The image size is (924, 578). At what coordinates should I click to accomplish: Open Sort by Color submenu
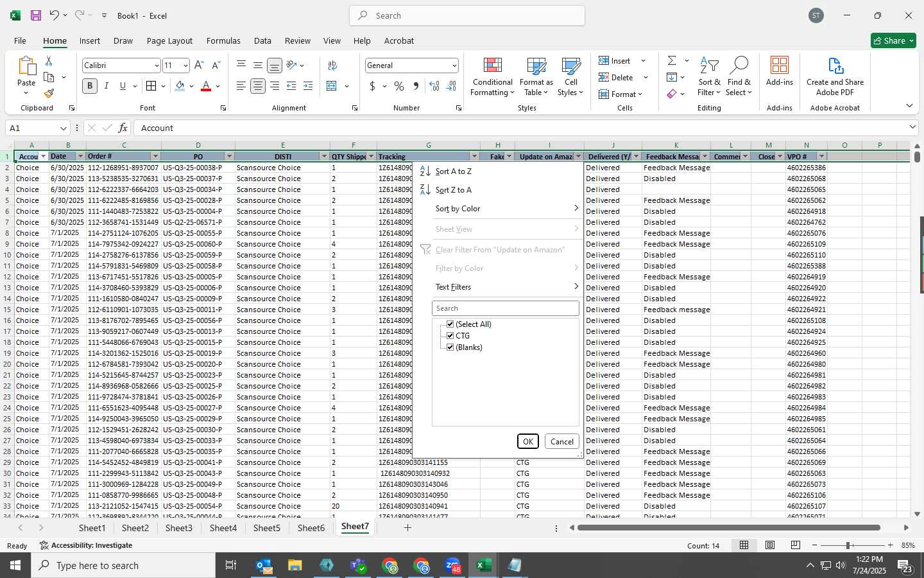coord(506,209)
